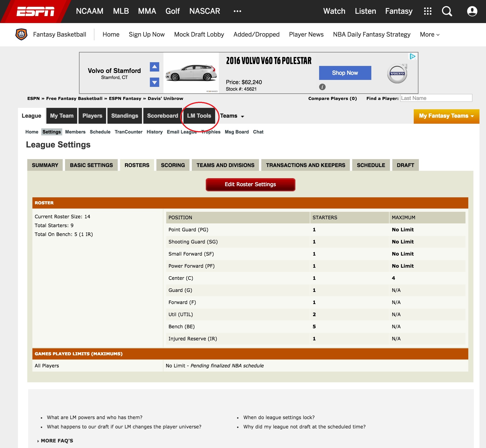Click the ad down arrow

pos(155,82)
